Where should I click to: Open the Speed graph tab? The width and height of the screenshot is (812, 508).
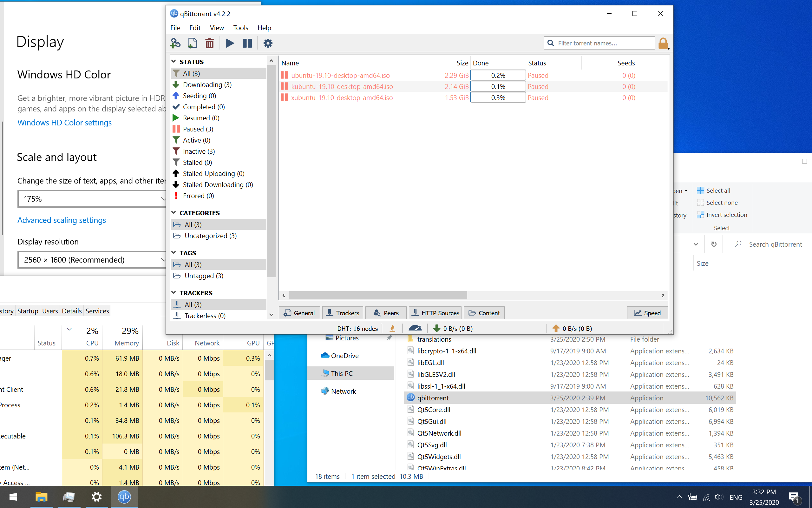click(x=647, y=313)
